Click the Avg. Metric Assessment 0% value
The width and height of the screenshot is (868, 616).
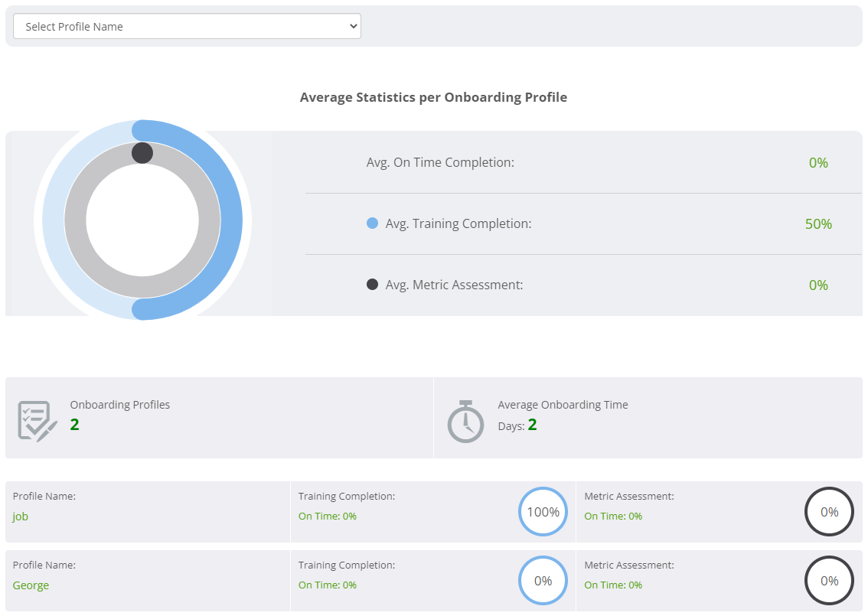tap(819, 285)
